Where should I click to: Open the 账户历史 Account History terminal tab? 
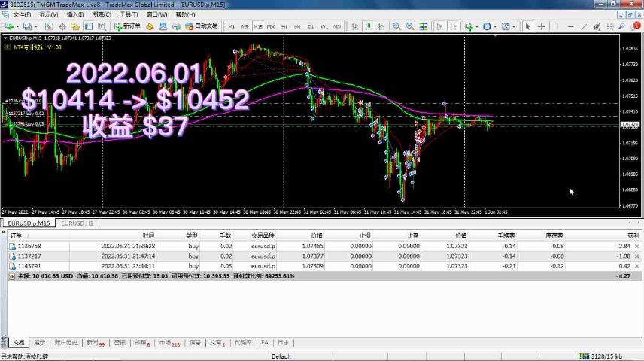click(65, 342)
